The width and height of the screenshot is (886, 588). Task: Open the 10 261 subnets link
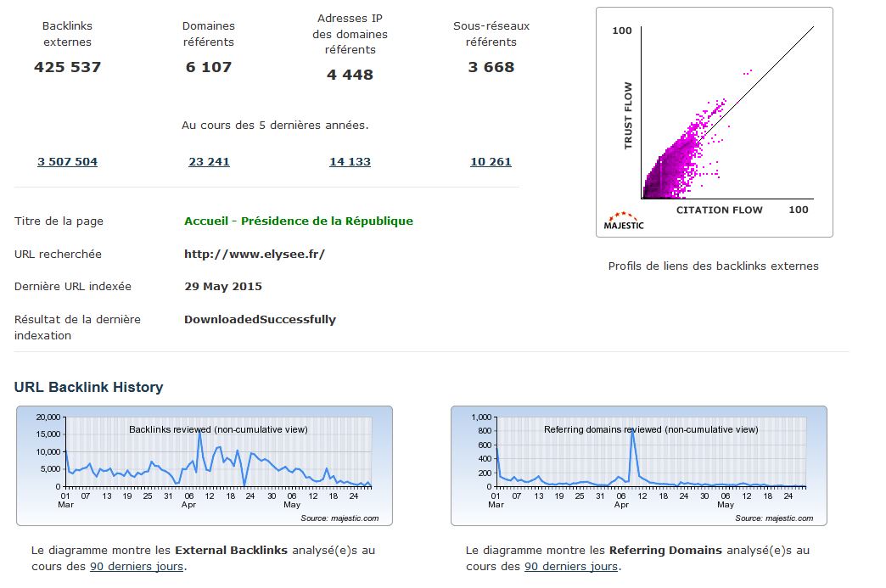click(x=491, y=161)
